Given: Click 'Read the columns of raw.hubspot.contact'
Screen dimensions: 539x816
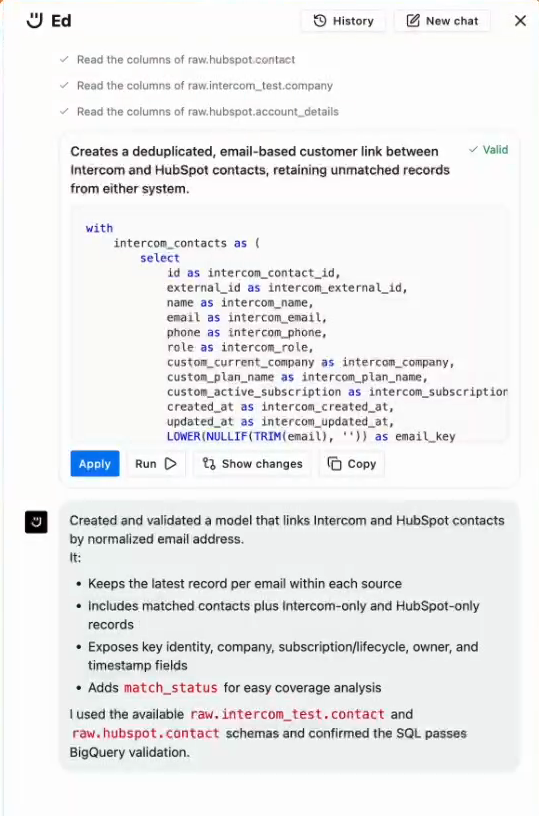Looking at the screenshot, I should 186,60.
